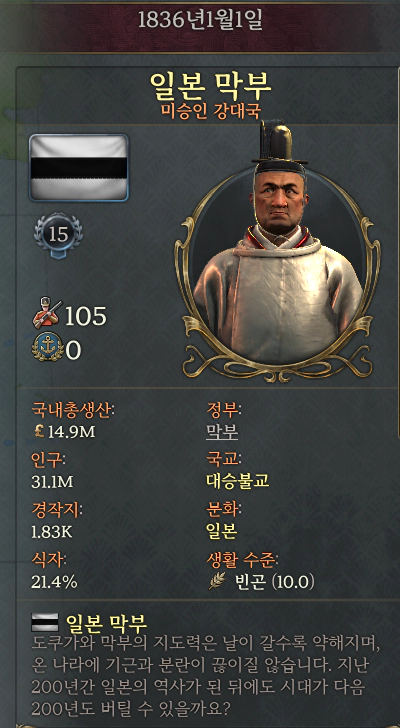Viewport: 400px width, 728px height.
Task: Click the navy anchor icon
Action: (x=47, y=347)
